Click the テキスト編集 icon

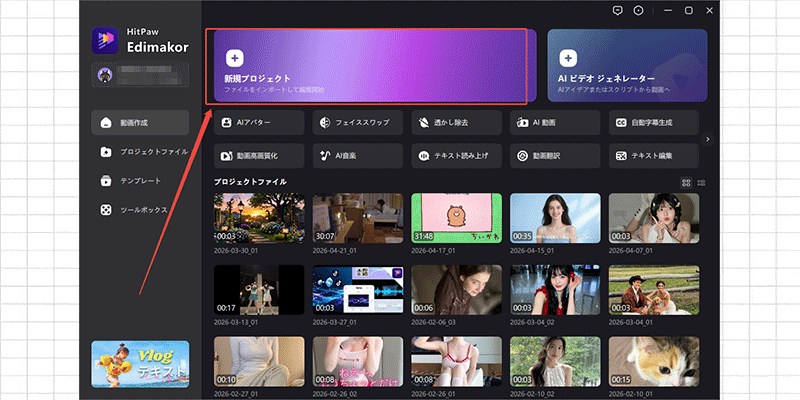pos(621,156)
